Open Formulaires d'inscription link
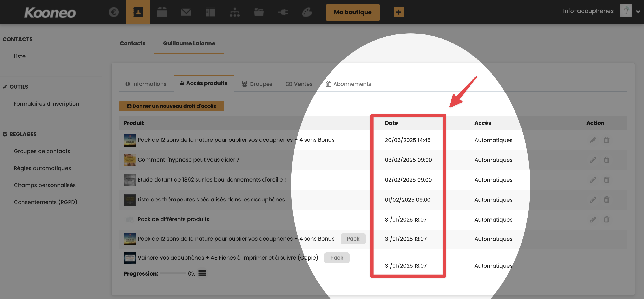 coord(47,104)
